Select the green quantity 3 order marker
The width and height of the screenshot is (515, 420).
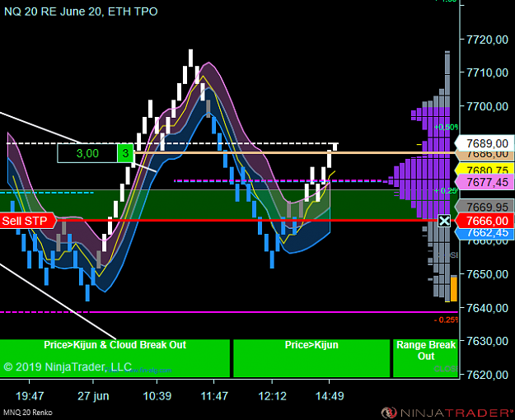(x=125, y=153)
